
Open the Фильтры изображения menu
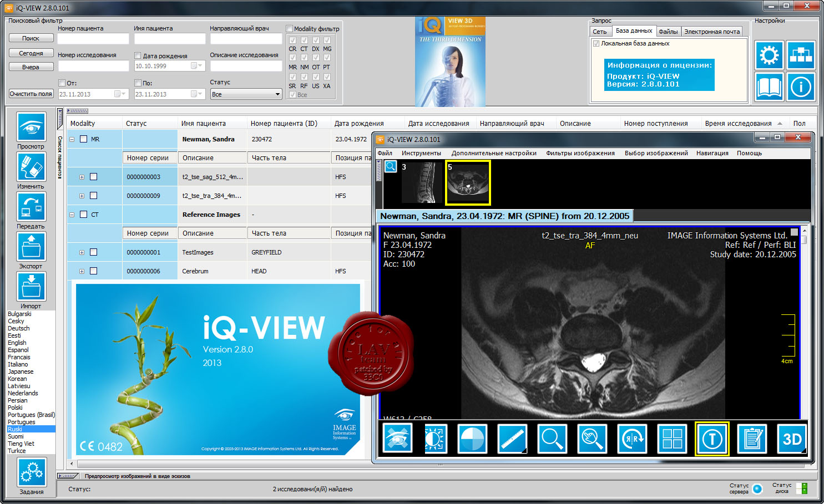click(x=580, y=153)
